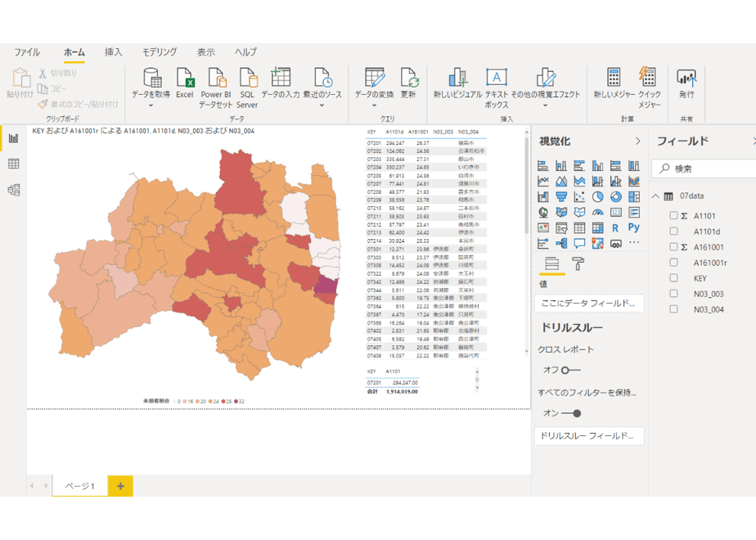Select the waterfall chart visual
This screenshot has height=540, width=756.
pyautogui.click(x=543, y=196)
